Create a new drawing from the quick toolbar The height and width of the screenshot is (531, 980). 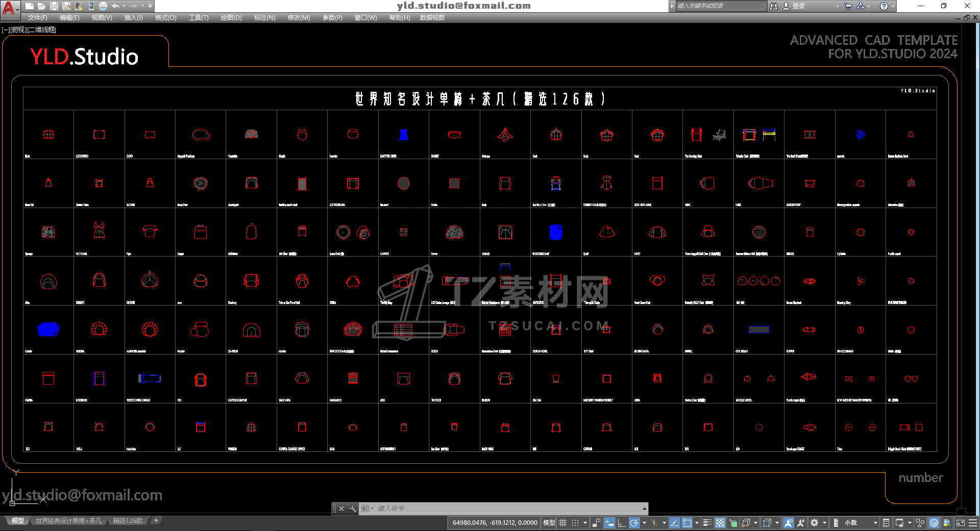click(x=29, y=6)
